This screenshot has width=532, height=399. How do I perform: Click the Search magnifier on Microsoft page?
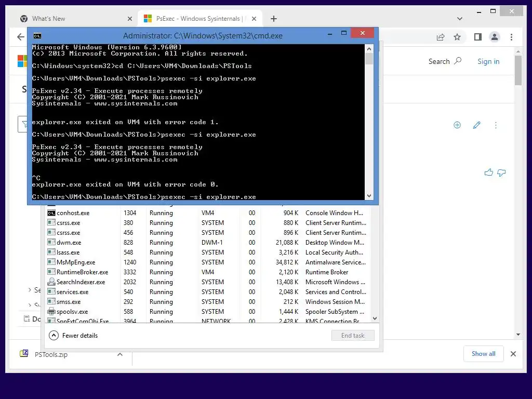[x=458, y=61]
